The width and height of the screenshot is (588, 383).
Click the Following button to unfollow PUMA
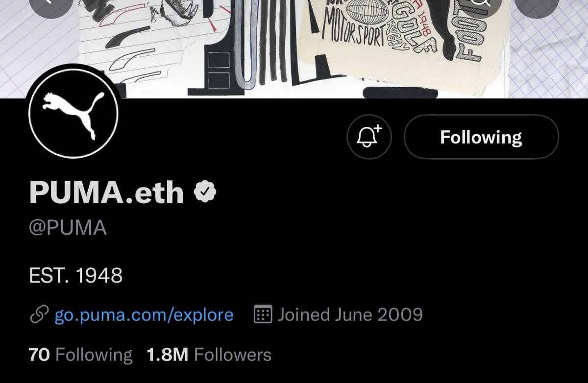tap(481, 137)
